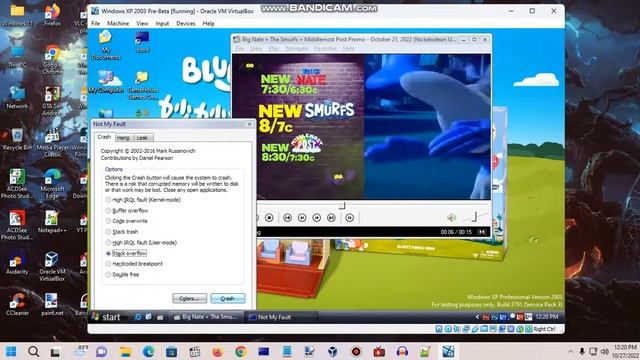Open VirtualBox Machine menu
Image resolution: width=640 pixels, height=360 pixels.
click(x=118, y=24)
